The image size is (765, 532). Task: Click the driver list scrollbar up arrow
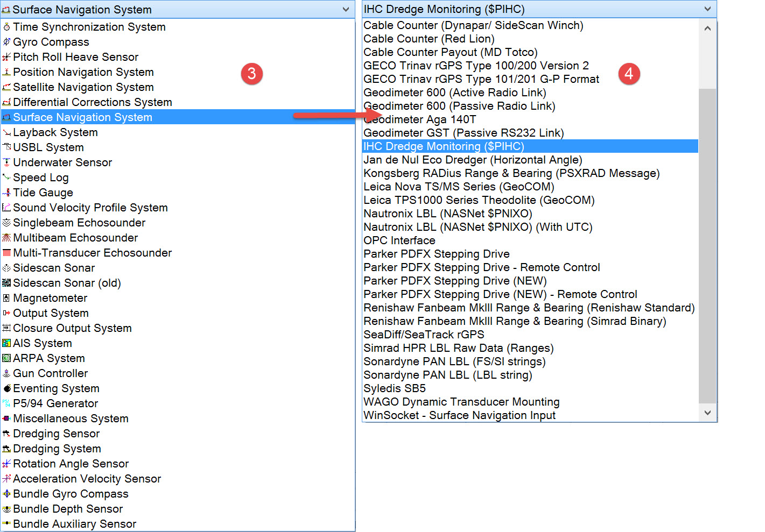pos(707,28)
